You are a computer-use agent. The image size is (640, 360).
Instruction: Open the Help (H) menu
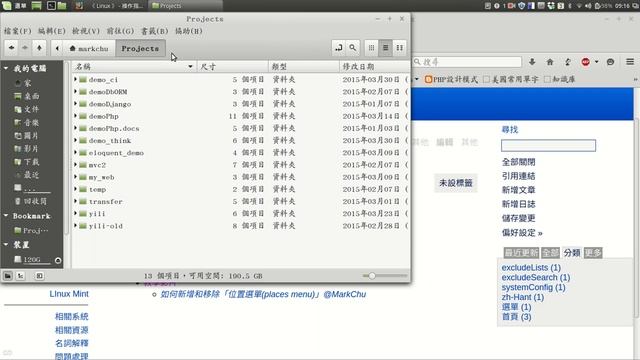189,31
